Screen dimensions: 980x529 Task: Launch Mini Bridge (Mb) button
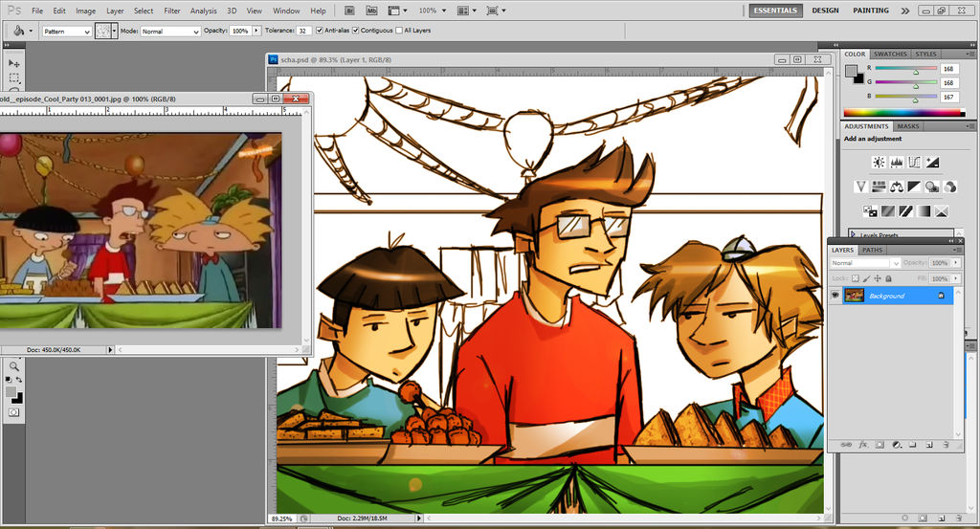371,11
